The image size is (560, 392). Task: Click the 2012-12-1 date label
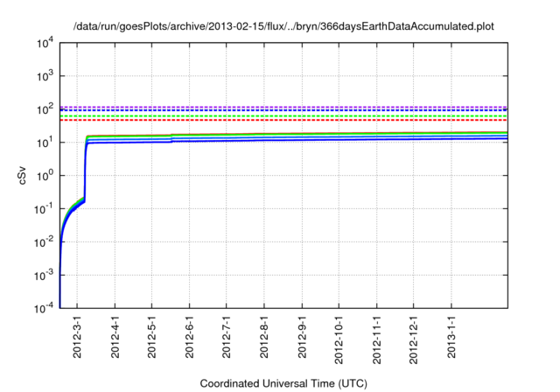[x=413, y=339]
